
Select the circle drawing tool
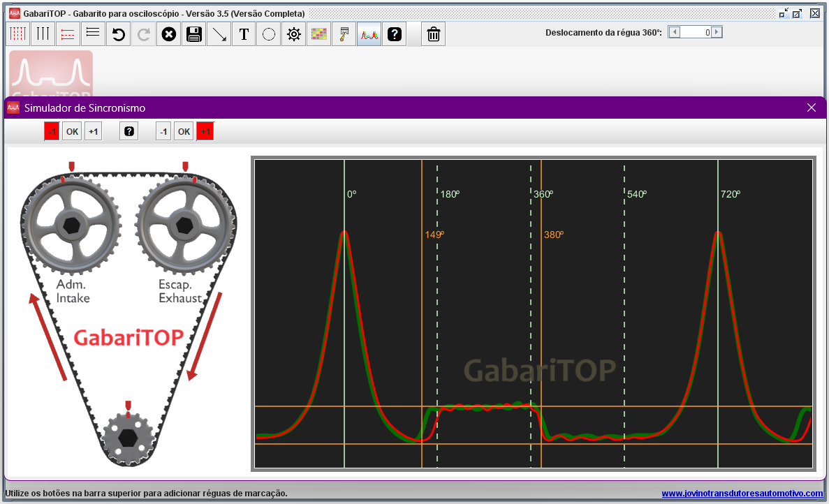[269, 34]
